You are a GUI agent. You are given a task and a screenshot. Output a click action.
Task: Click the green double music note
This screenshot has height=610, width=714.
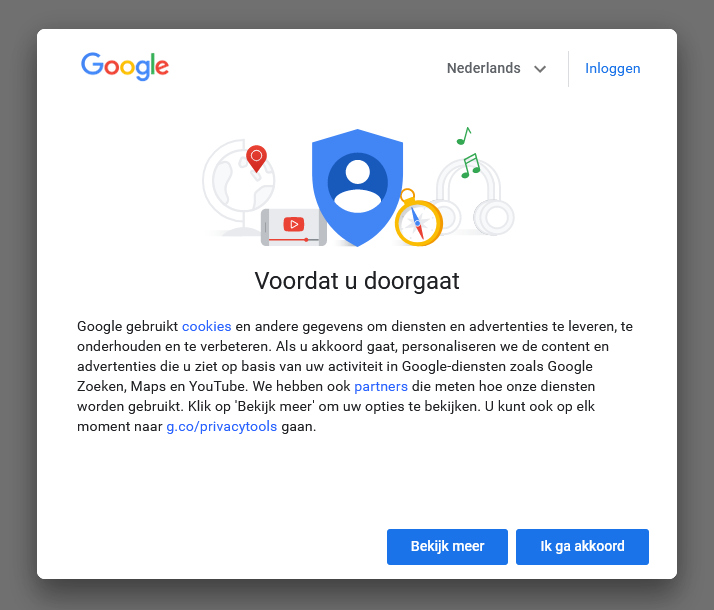pyautogui.click(x=471, y=165)
